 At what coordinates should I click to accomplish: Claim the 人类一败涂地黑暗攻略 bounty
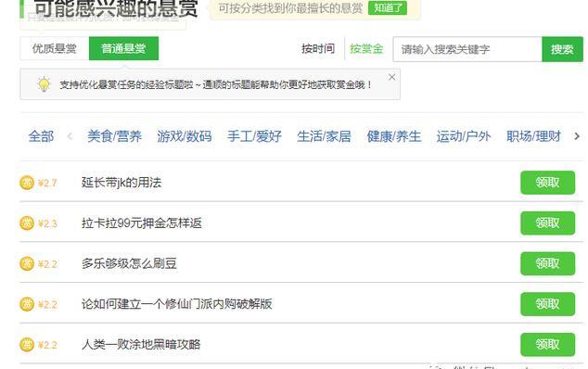547,345
